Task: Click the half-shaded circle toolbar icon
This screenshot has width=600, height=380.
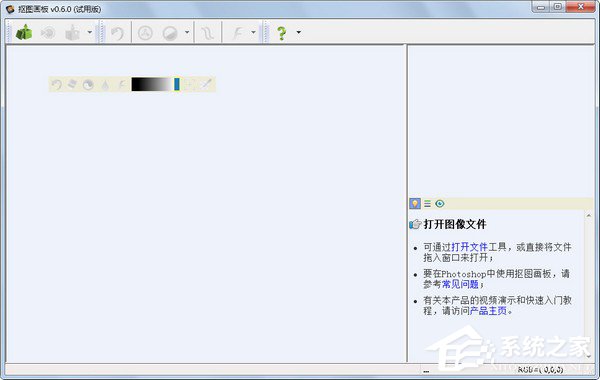Action: (170, 33)
